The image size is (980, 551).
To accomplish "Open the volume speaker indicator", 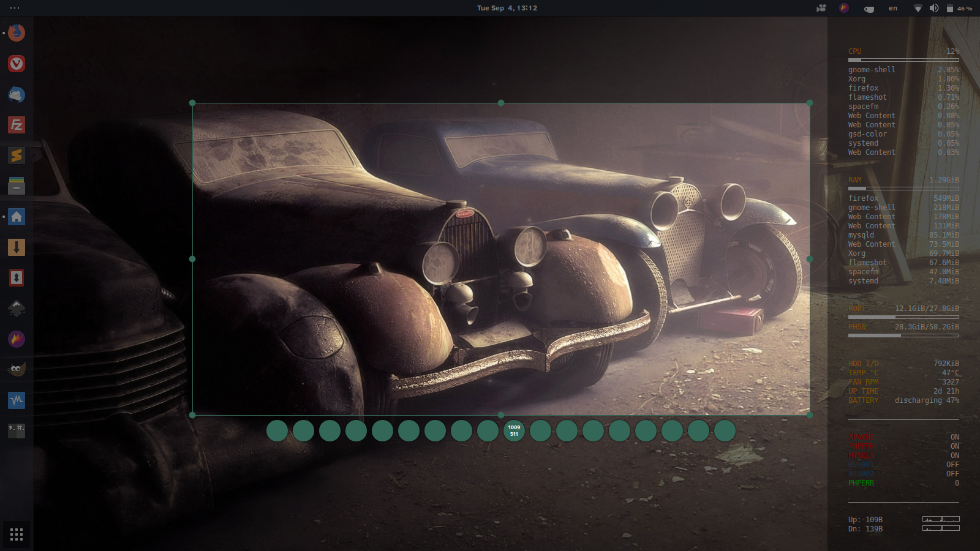I will (934, 8).
